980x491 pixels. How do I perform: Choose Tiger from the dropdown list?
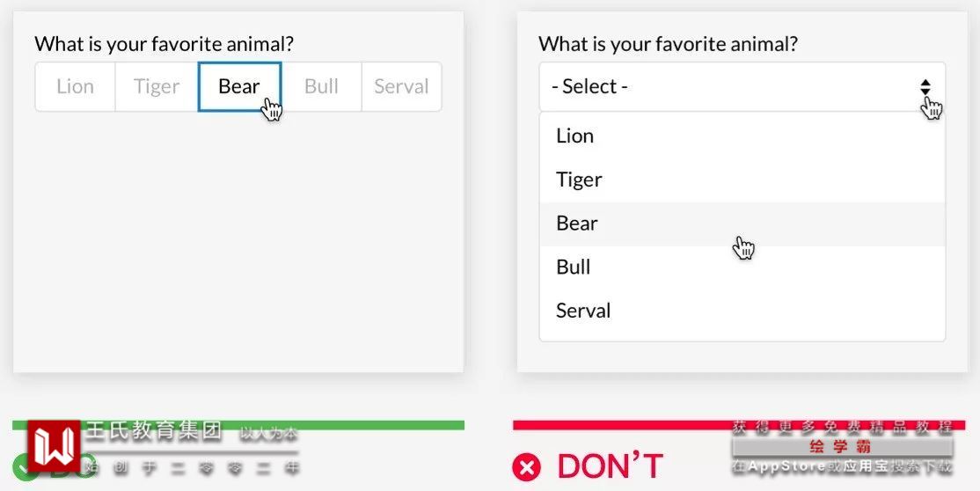[579, 180]
